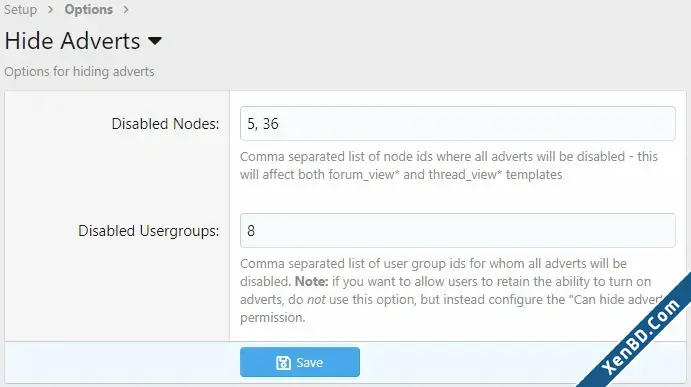Go to the Setup breadcrumb
The image size is (691, 387).
tap(21, 10)
